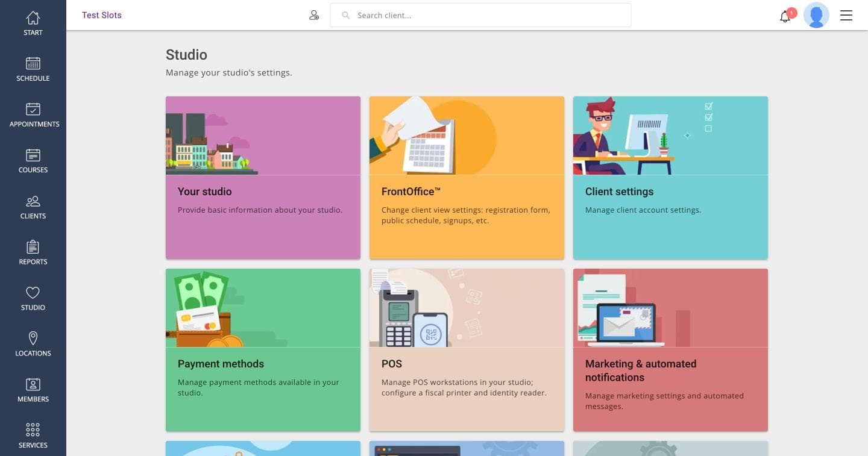
Task: Open the FrontOffice settings card
Action: (467, 178)
